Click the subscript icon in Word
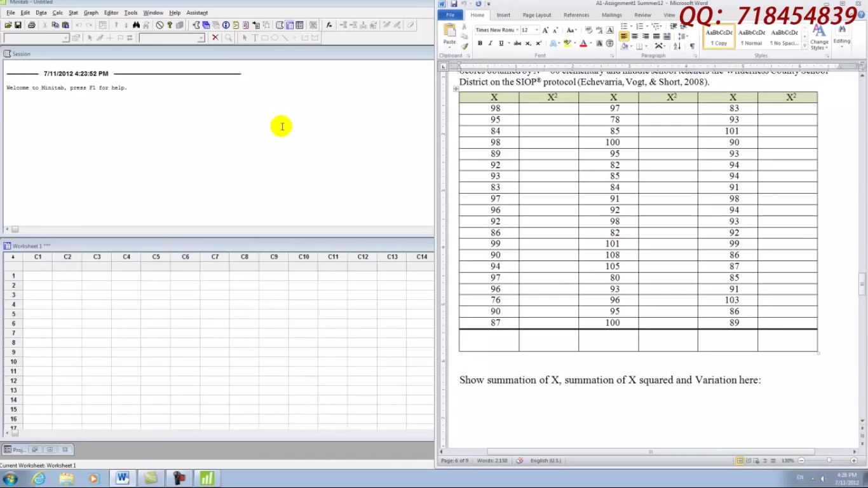Image resolution: width=868 pixels, height=488 pixels. 528,43
